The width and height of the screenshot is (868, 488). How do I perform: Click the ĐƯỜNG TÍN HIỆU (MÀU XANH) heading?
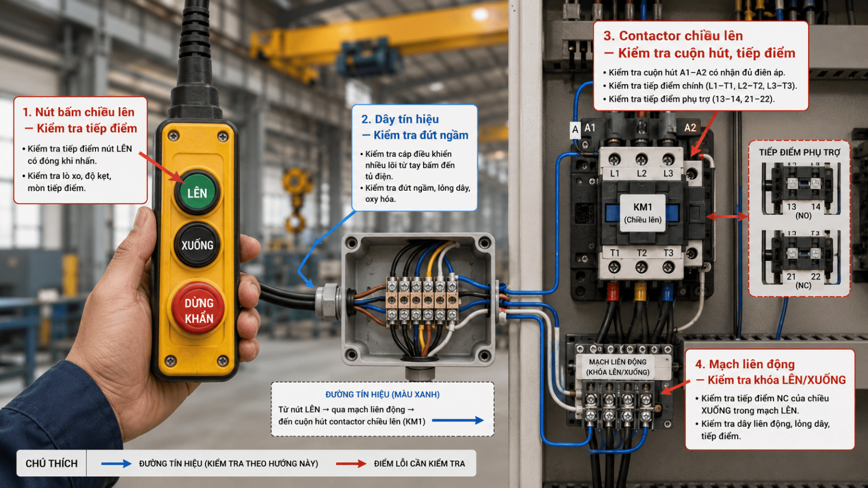[x=382, y=394]
